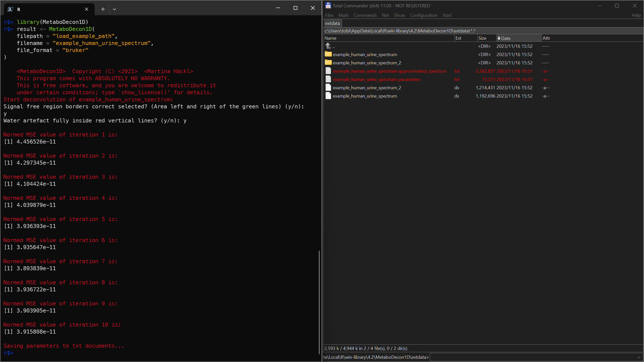The height and width of the screenshot is (362, 644).
Task: Click the example_human_urine_spectrum folder icon
Action: pos(328,54)
